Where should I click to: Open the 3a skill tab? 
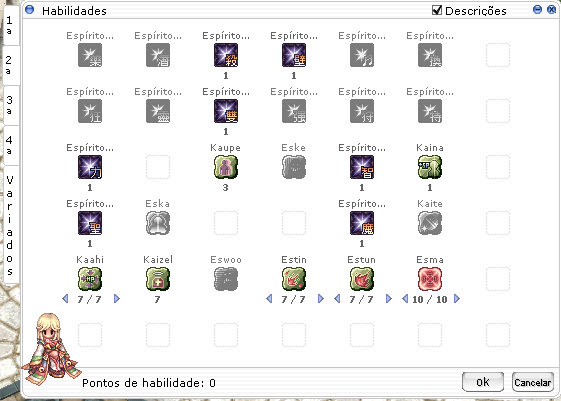click(x=10, y=105)
